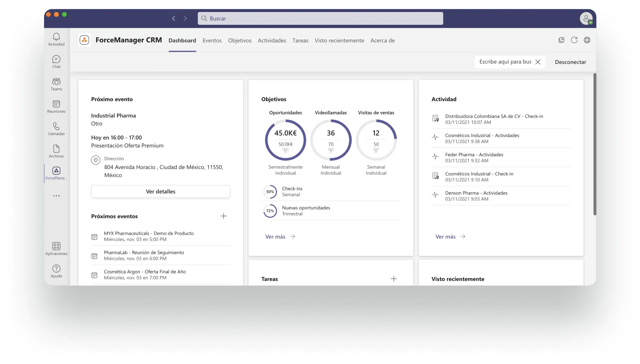Select Presentación Oferta Premium text
This screenshot has width=640, height=364.
127,145
